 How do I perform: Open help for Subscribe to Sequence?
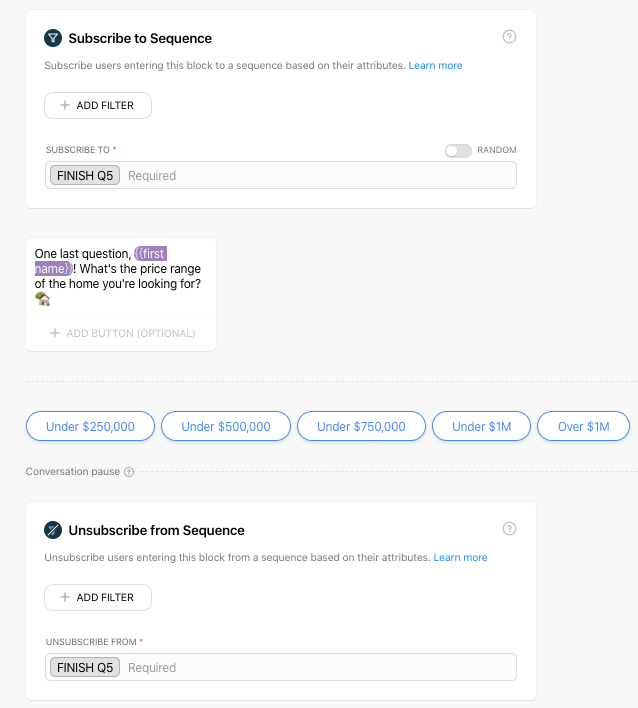tap(509, 37)
